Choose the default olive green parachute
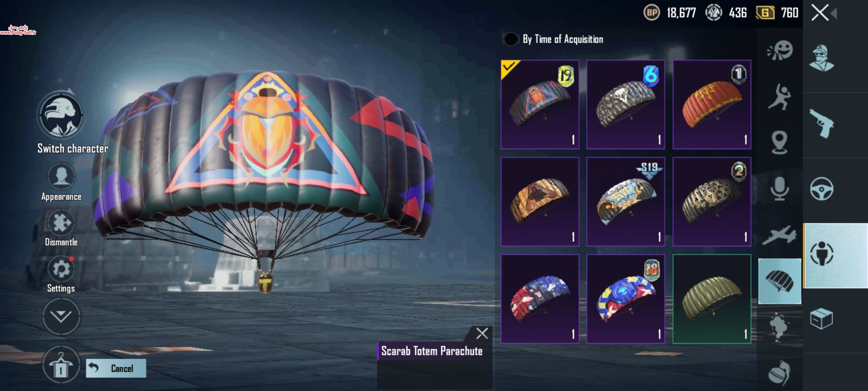 click(712, 299)
